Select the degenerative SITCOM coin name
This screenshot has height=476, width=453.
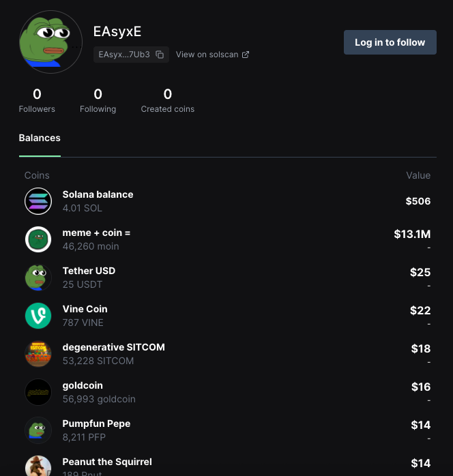[x=113, y=347]
